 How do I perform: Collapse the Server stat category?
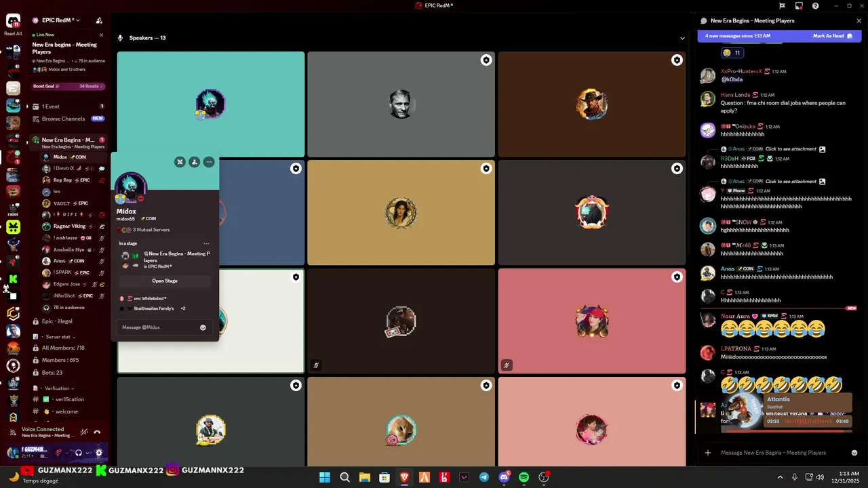(x=57, y=337)
